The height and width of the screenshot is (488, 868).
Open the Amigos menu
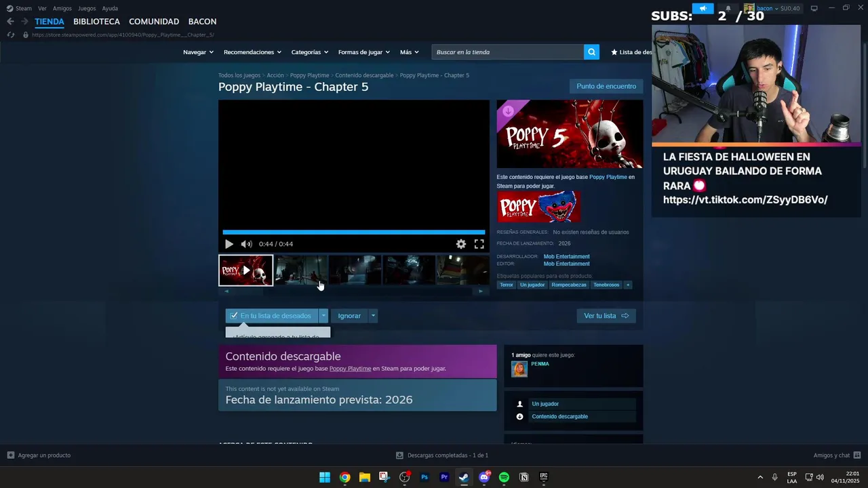click(x=62, y=8)
